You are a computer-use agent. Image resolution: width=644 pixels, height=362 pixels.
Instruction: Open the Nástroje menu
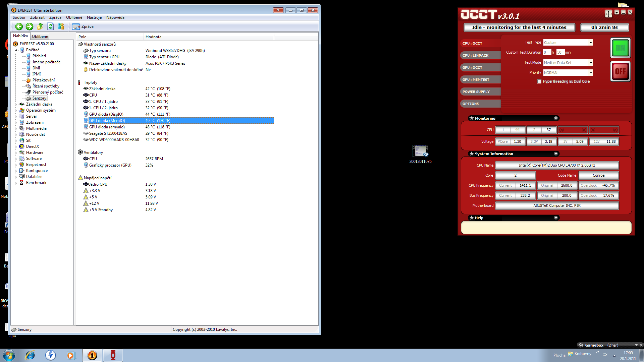tap(94, 17)
